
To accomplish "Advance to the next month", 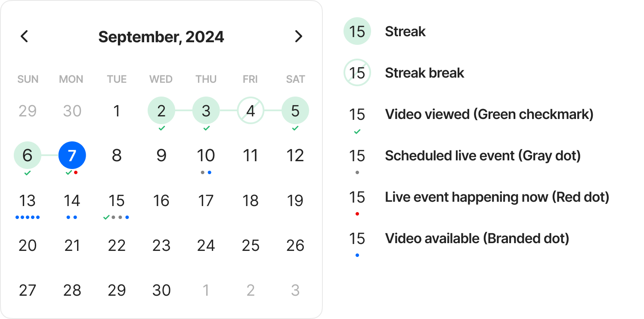I will (x=298, y=37).
